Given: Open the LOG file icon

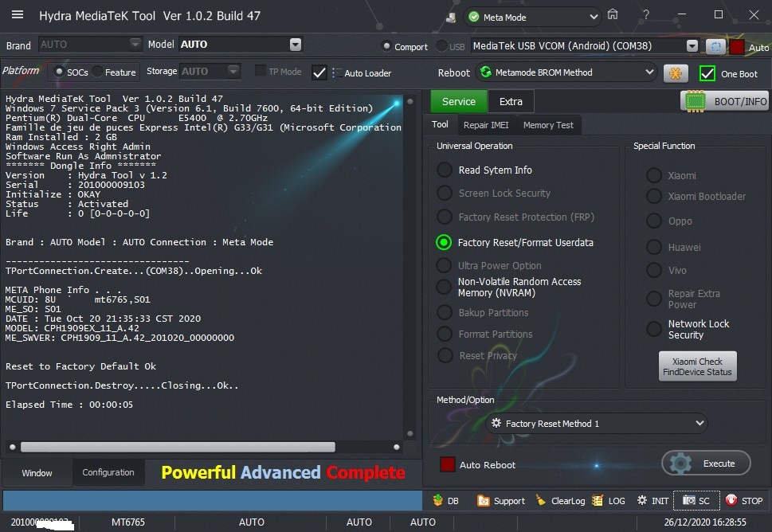Looking at the screenshot, I should (x=598, y=500).
